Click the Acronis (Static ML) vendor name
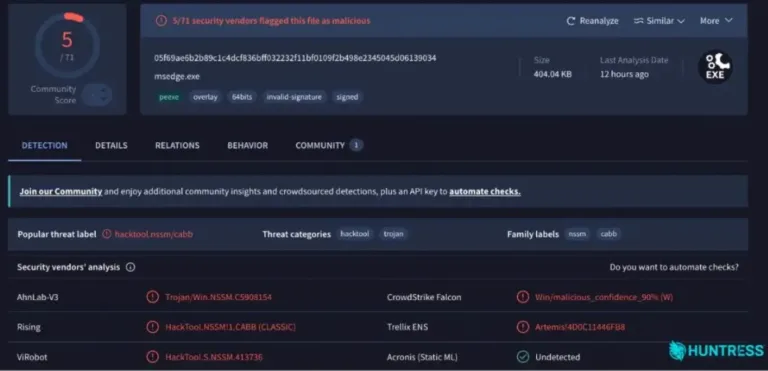Screen dimensions: 768x371 coord(422,357)
